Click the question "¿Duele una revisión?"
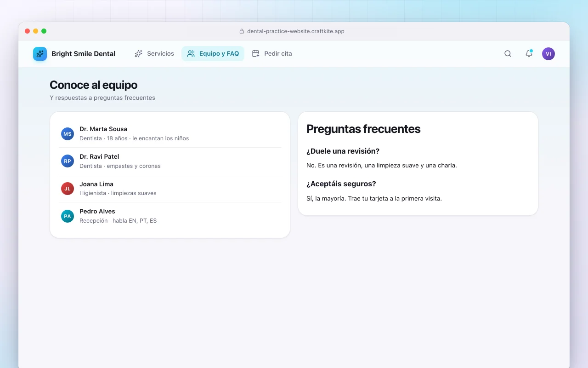The image size is (588, 368). (343, 151)
